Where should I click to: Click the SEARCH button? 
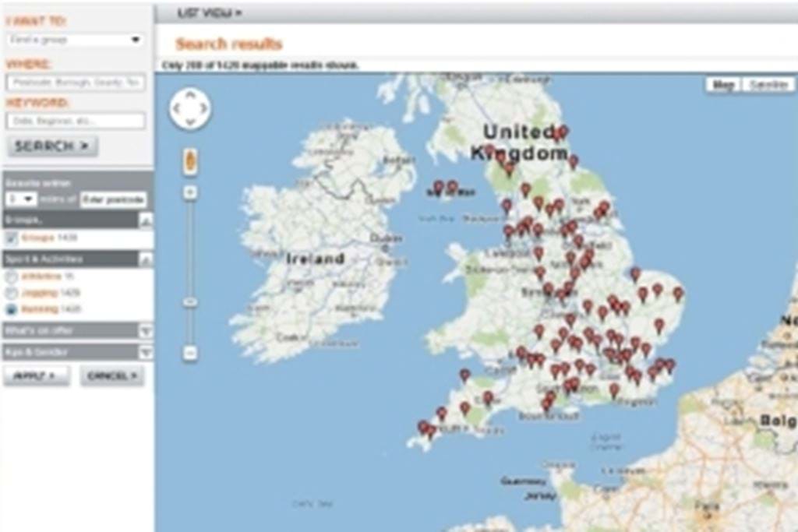[x=51, y=146]
